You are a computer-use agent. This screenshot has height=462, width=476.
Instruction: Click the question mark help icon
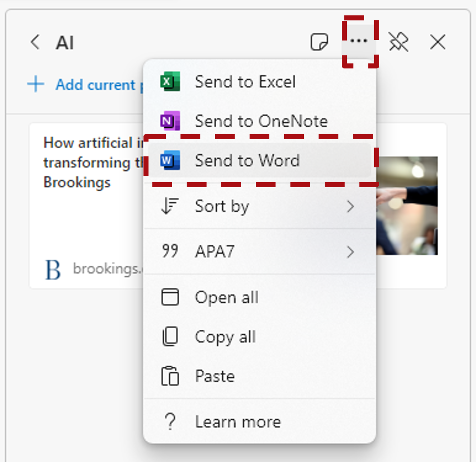[x=170, y=421]
